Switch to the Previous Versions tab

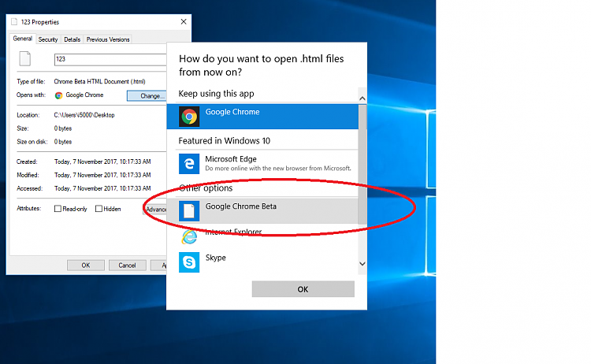(x=108, y=39)
